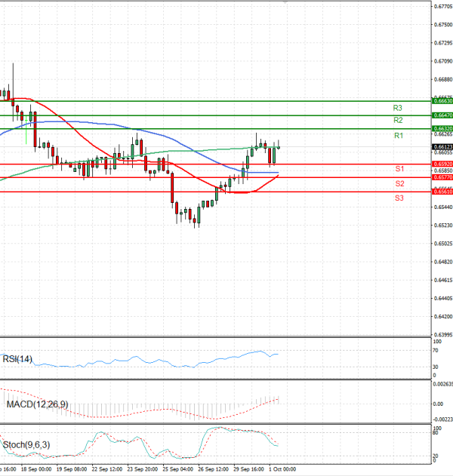Click the green 0.66470 price level tag
Screen dimensions: 453x476
point(442,115)
